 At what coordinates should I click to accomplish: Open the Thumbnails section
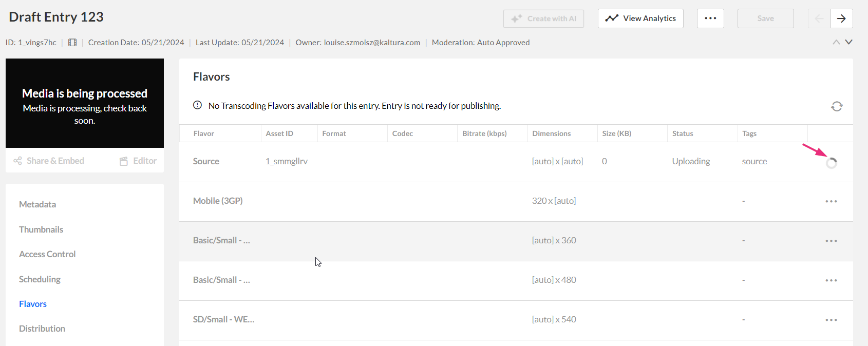pyautogui.click(x=41, y=229)
